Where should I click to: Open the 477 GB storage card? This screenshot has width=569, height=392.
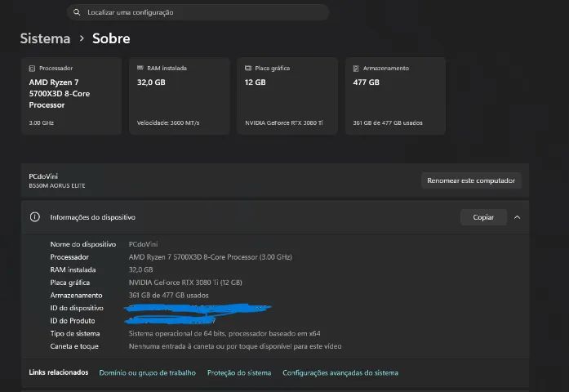pyautogui.click(x=396, y=96)
